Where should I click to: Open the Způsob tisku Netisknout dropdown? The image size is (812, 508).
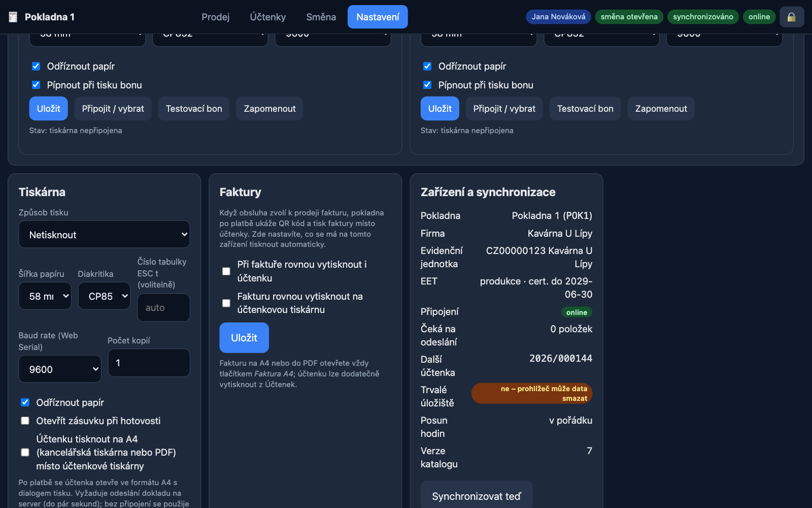coord(105,235)
